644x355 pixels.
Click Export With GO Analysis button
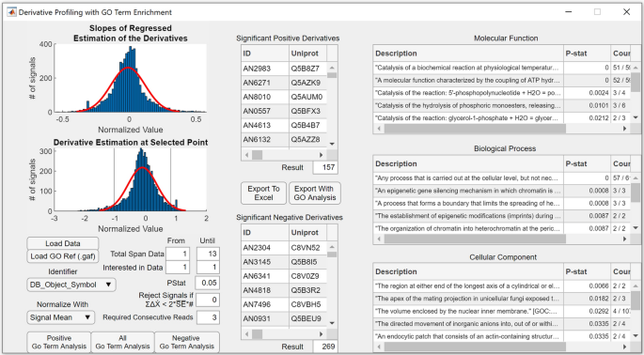click(315, 193)
